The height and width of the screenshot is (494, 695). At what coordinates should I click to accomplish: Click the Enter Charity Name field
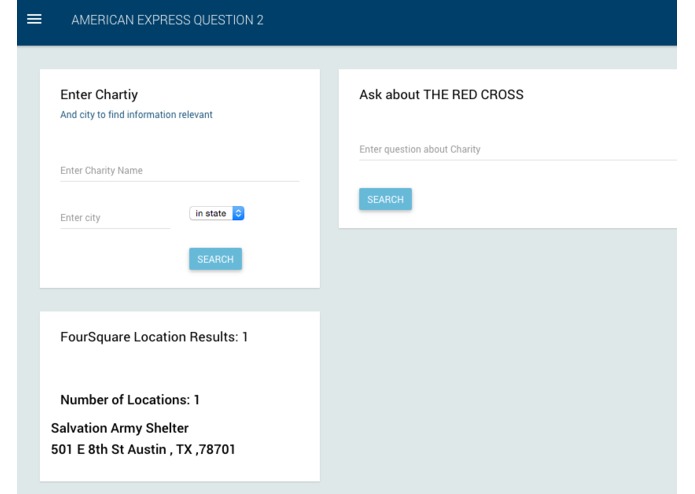[x=180, y=171]
